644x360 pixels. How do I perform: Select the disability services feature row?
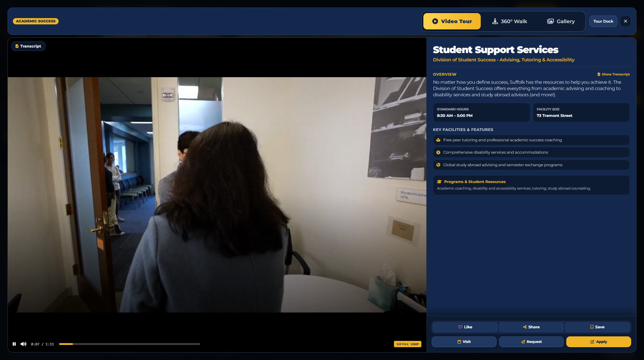(531, 152)
